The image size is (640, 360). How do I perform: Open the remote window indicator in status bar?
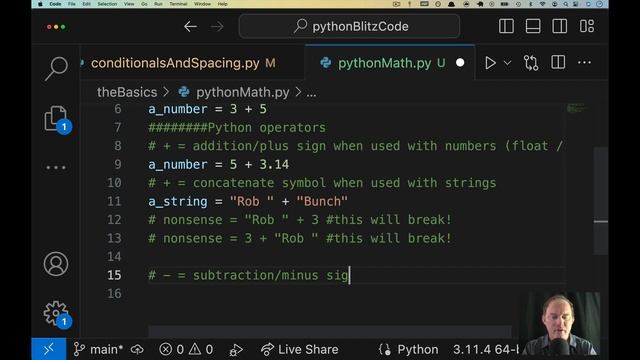49,349
